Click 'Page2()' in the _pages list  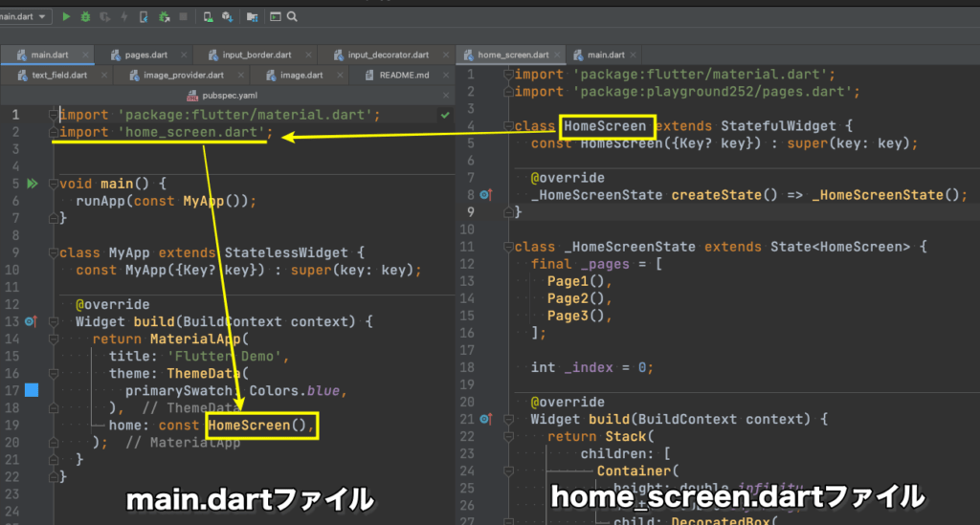(575, 298)
